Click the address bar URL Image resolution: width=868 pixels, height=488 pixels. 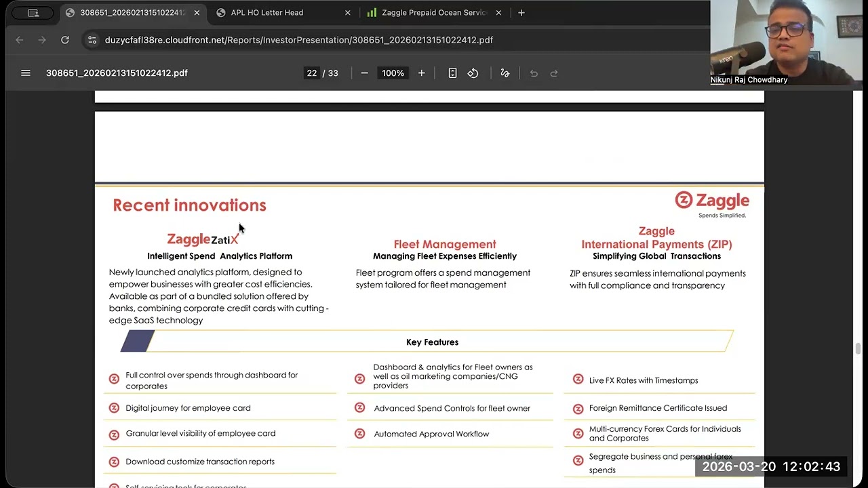[299, 40]
